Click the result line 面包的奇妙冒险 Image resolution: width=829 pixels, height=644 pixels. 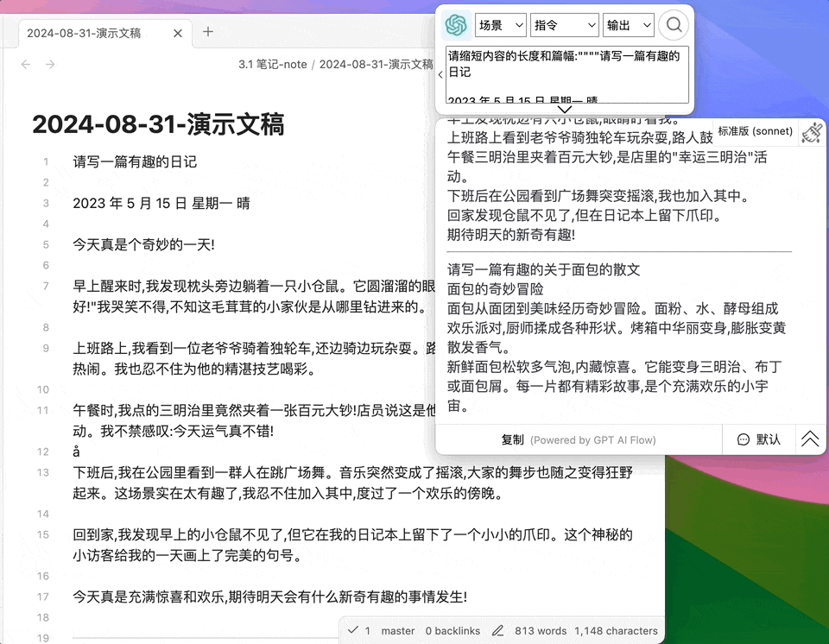(x=495, y=289)
